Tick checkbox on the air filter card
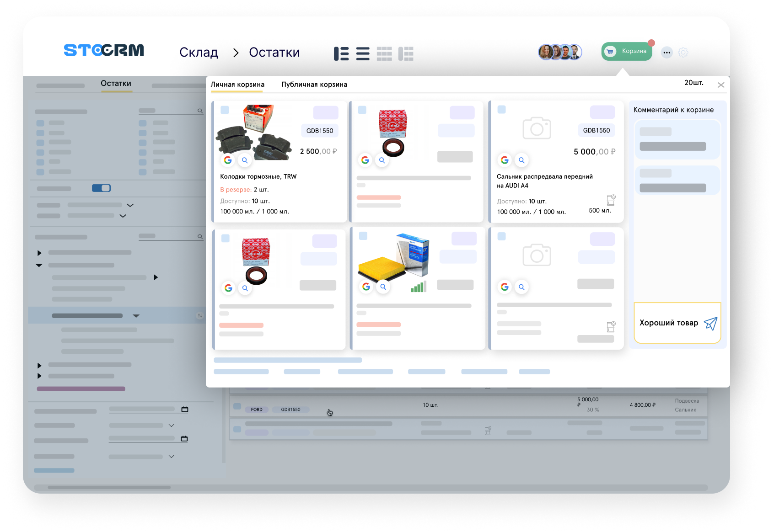774x532 pixels. (363, 236)
